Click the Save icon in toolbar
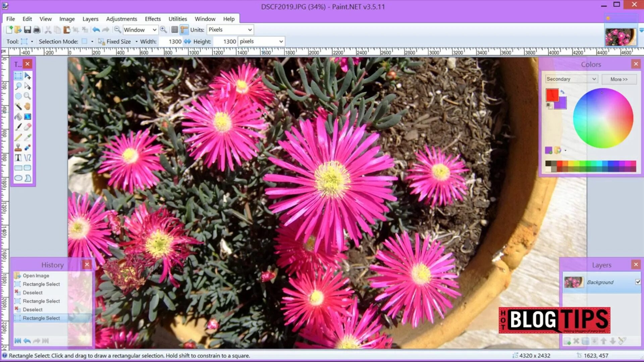644x362 pixels. 28,30
